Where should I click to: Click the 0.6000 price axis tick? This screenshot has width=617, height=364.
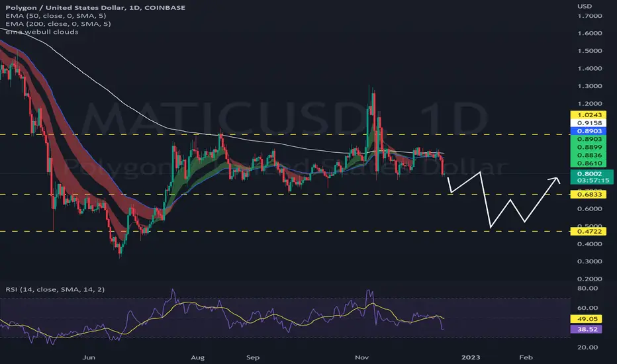click(589, 208)
